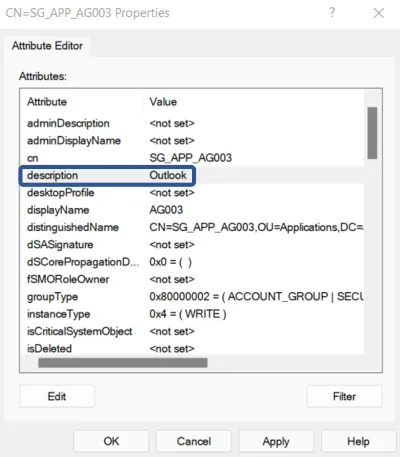Viewport: 400px width, 457px height.
Task: Select the displayName AG003 row
Action: coord(192,210)
